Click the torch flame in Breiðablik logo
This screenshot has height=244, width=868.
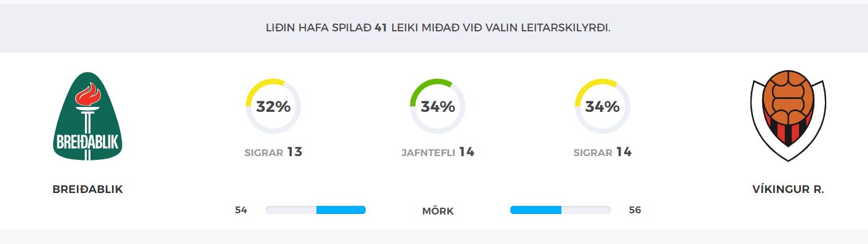click(87, 93)
